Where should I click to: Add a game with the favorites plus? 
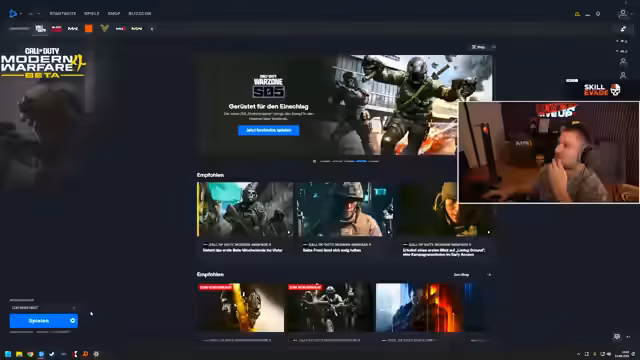coord(152,29)
